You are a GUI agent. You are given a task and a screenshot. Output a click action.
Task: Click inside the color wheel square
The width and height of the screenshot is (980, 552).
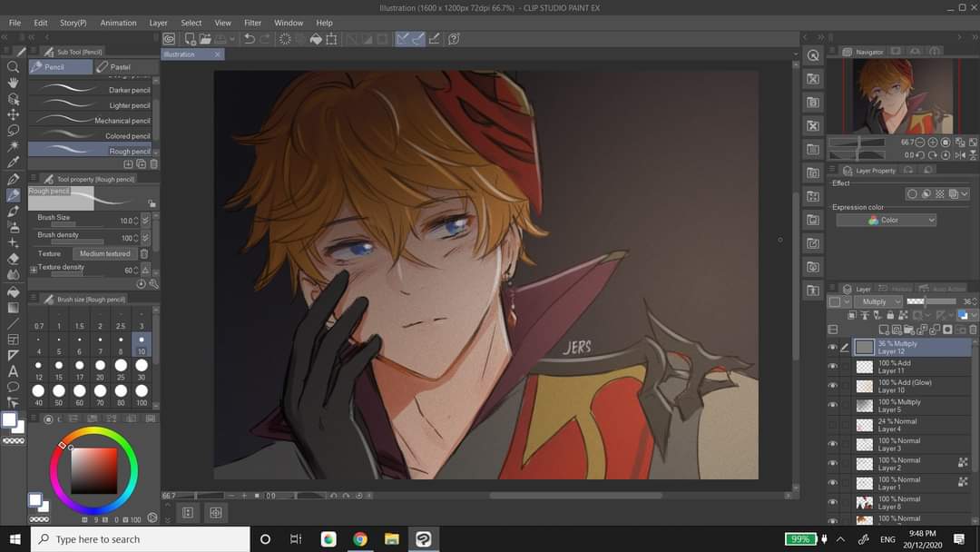pyautogui.click(x=93, y=470)
